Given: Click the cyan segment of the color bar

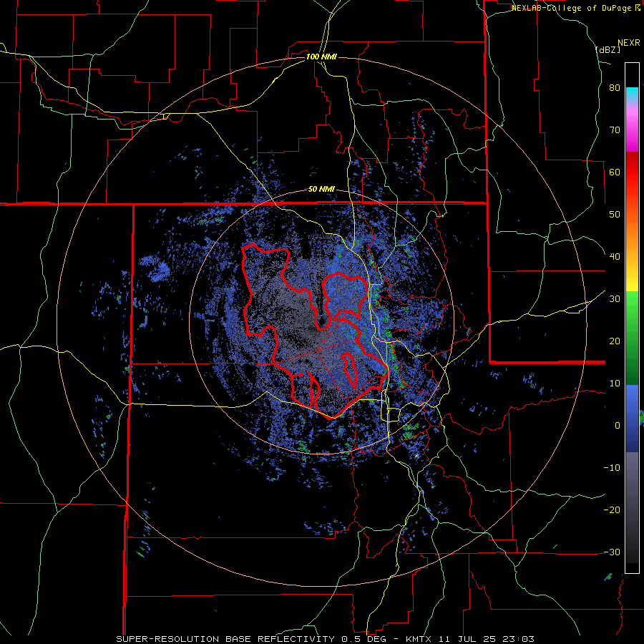Looking at the screenshot, I should pos(632,94).
